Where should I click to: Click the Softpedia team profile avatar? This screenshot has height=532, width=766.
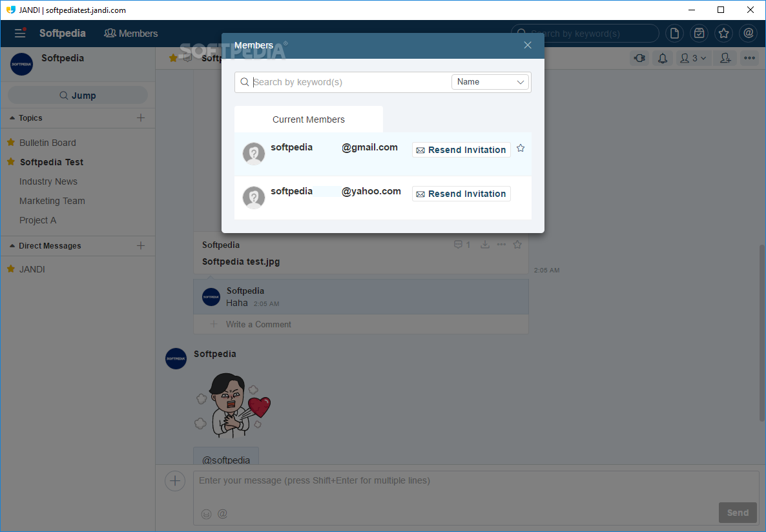(x=21, y=64)
